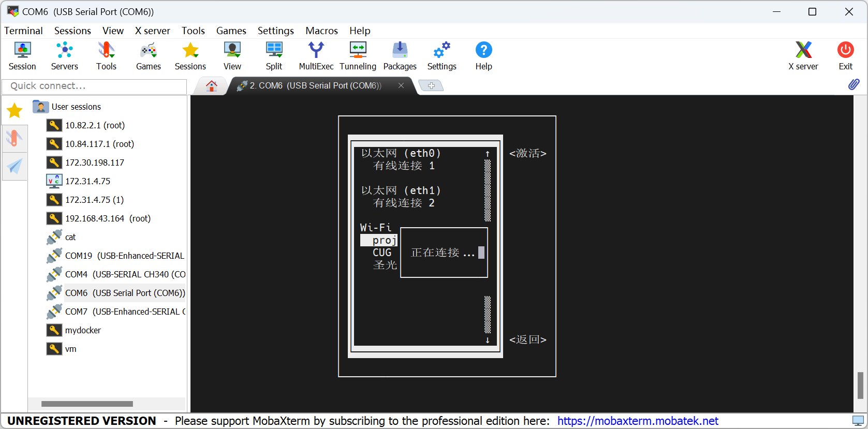Go to the Home tab icon
Image resolution: width=868 pixels, height=429 pixels.
click(211, 86)
